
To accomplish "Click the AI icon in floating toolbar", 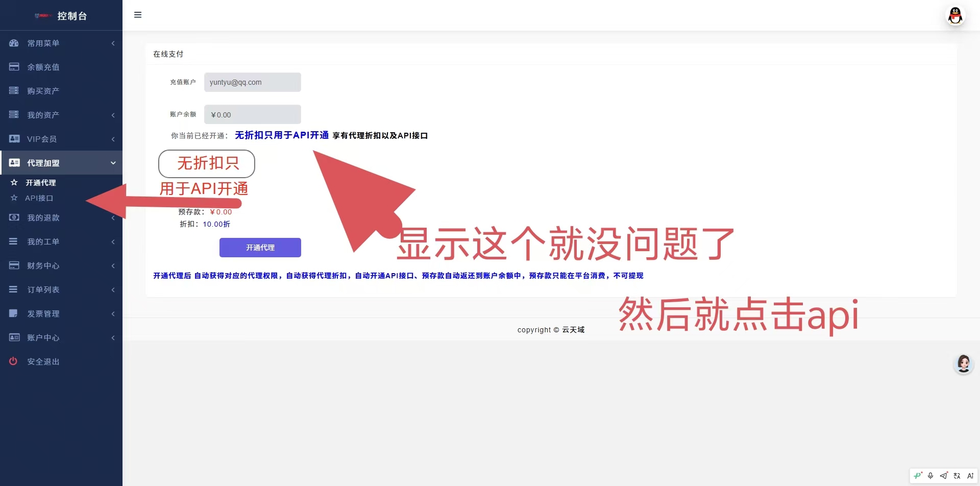I will 970,476.
